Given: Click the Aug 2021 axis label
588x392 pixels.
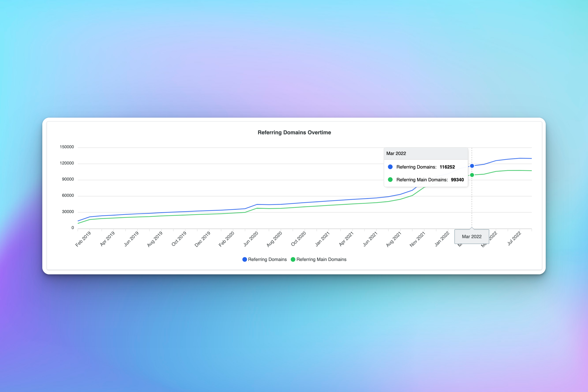Looking at the screenshot, I should click(394, 239).
